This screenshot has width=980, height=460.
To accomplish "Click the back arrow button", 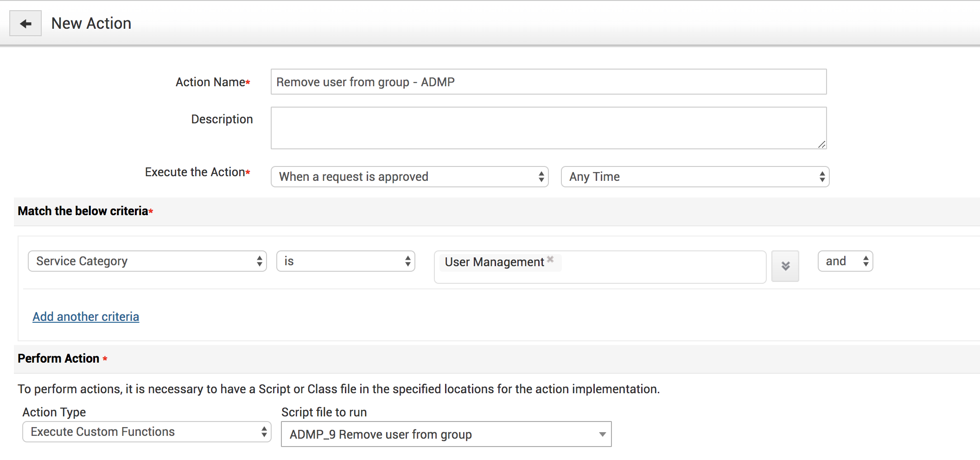I will pos(25,24).
